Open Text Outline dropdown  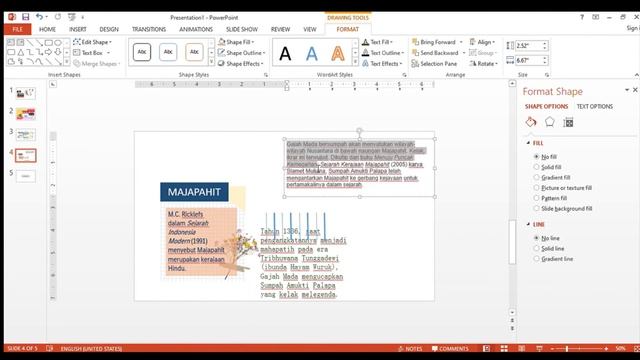tap(383, 53)
